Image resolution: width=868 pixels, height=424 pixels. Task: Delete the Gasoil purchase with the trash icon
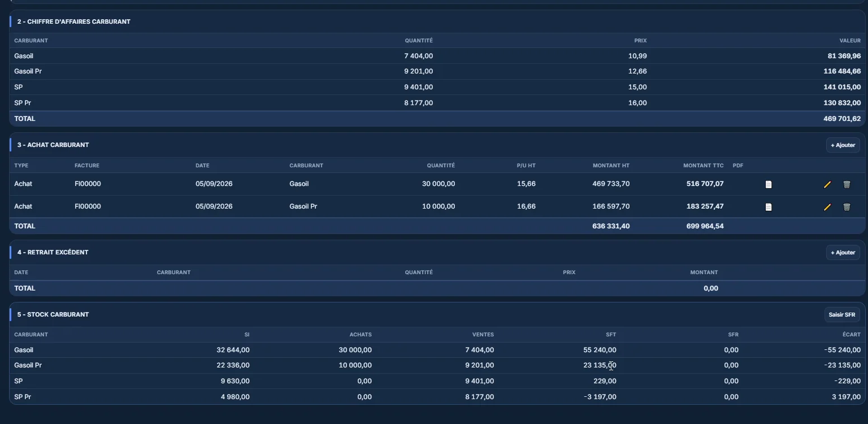(847, 184)
